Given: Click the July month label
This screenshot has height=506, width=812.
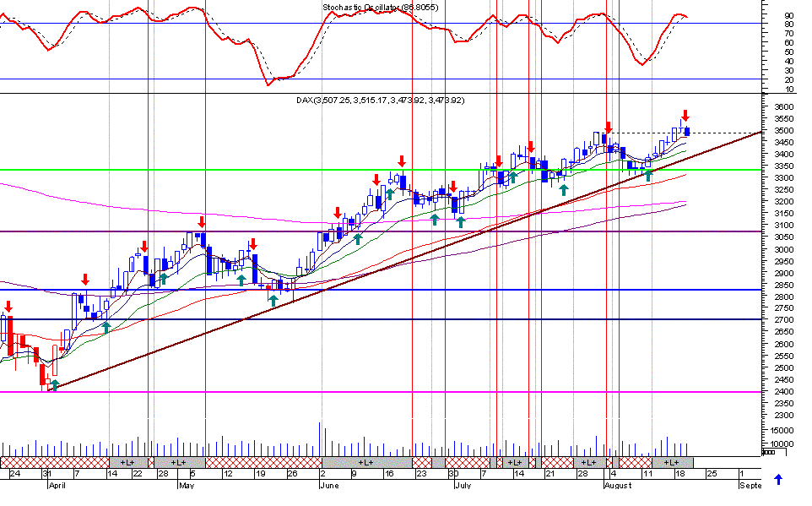Looking at the screenshot, I should click(463, 485).
